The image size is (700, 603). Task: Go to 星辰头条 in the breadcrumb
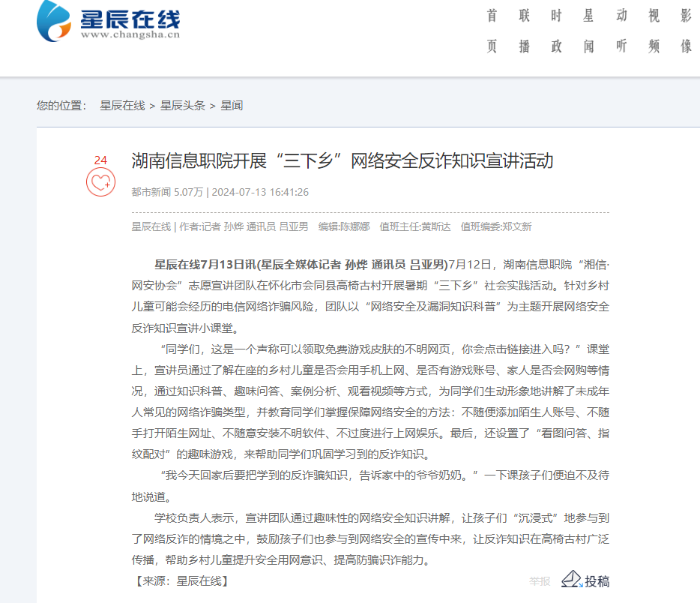tap(182, 106)
